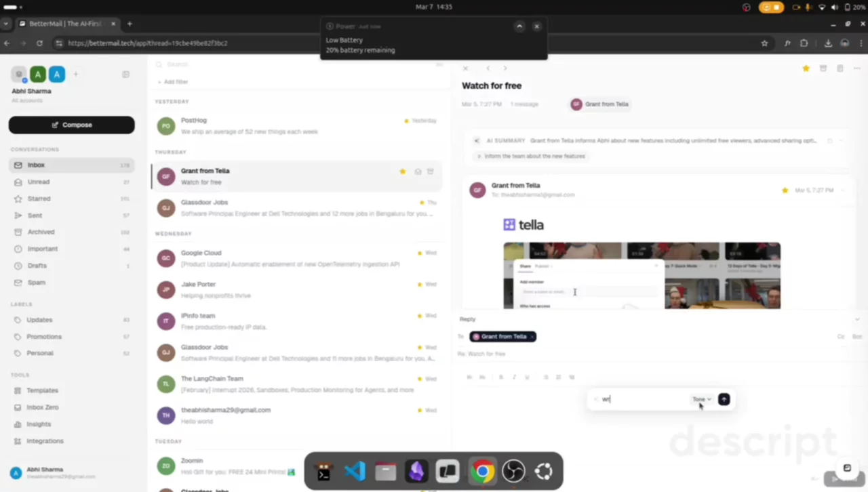The image size is (868, 492).
Task: Toggle bold formatting in reply toolbar
Action: click(x=501, y=377)
